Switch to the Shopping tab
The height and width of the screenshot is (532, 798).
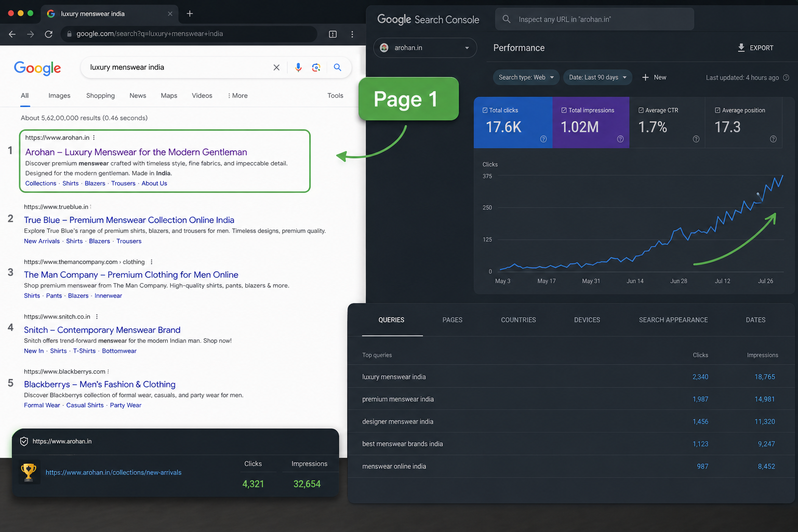tap(100, 96)
